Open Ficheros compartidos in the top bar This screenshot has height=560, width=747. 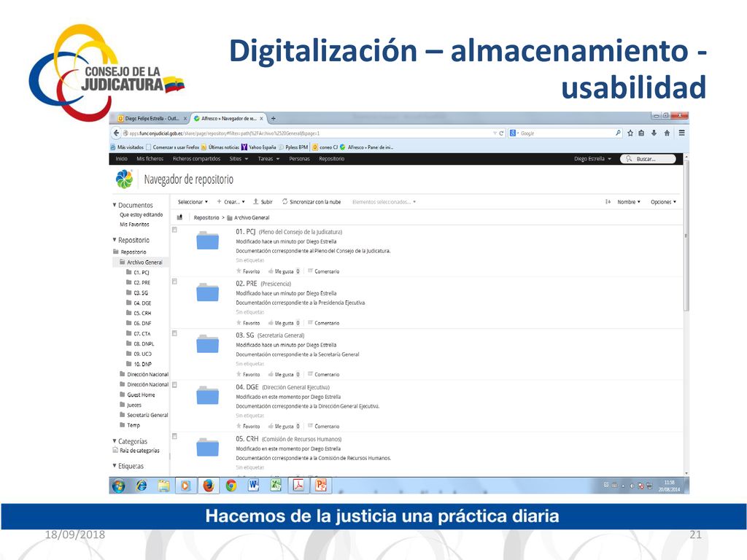(x=196, y=159)
